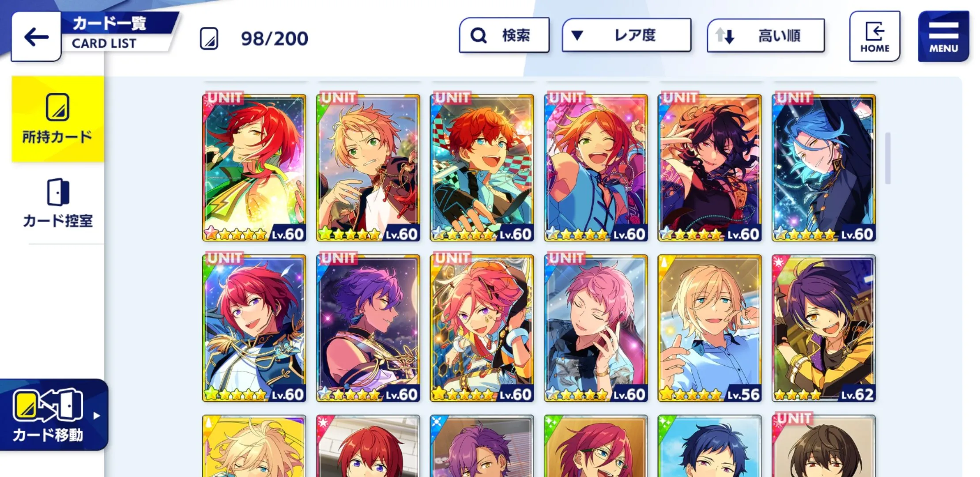Select the pink-haired card holding phone

pyautogui.click(x=596, y=328)
